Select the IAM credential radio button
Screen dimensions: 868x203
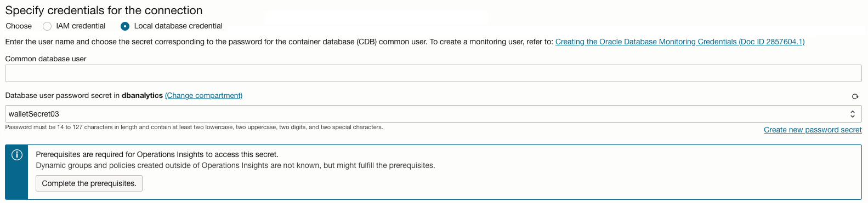coord(47,26)
